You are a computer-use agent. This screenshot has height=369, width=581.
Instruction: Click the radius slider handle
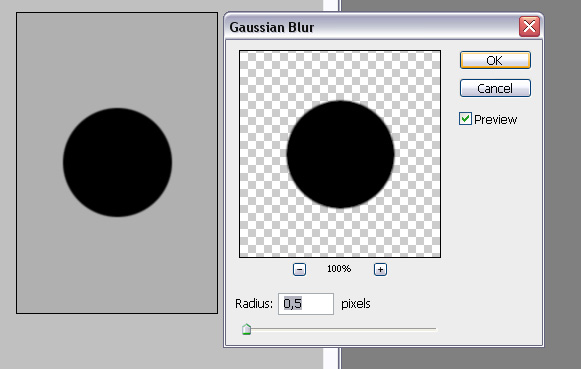pos(246,329)
